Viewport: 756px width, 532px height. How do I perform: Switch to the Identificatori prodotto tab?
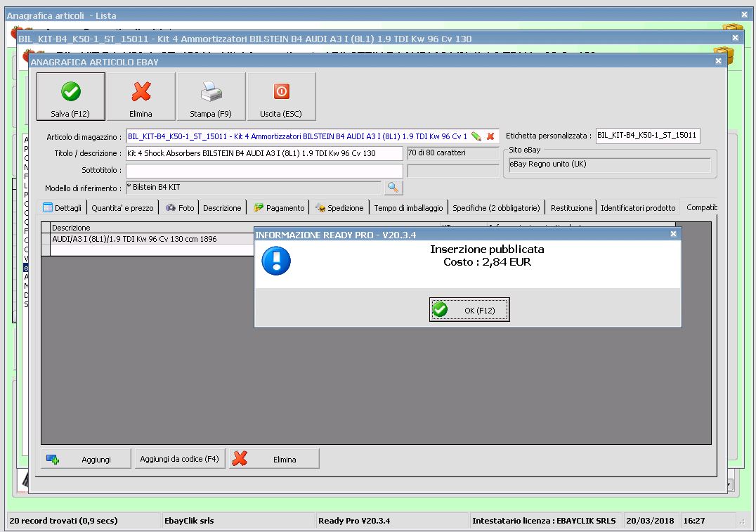pyautogui.click(x=638, y=208)
